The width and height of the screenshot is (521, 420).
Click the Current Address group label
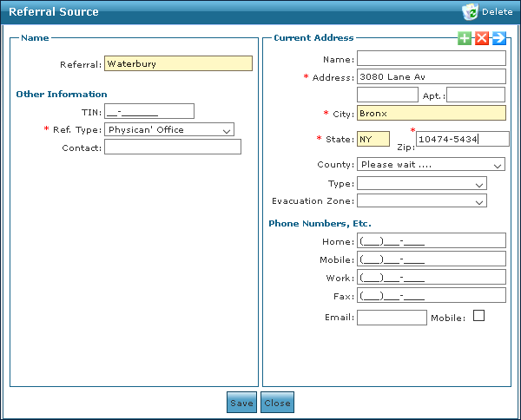coord(313,38)
